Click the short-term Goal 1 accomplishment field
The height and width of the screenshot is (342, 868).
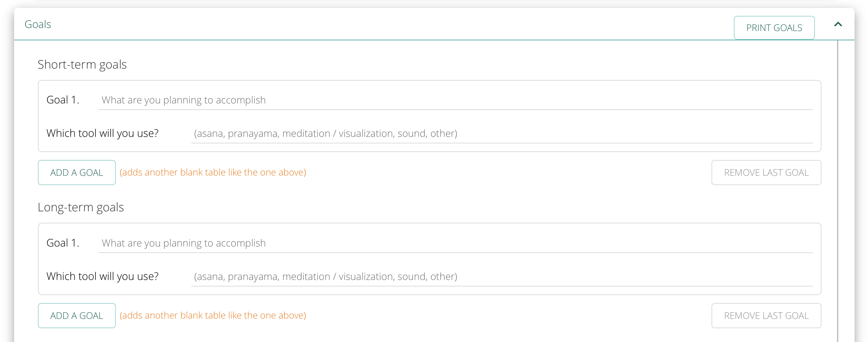pos(455,100)
